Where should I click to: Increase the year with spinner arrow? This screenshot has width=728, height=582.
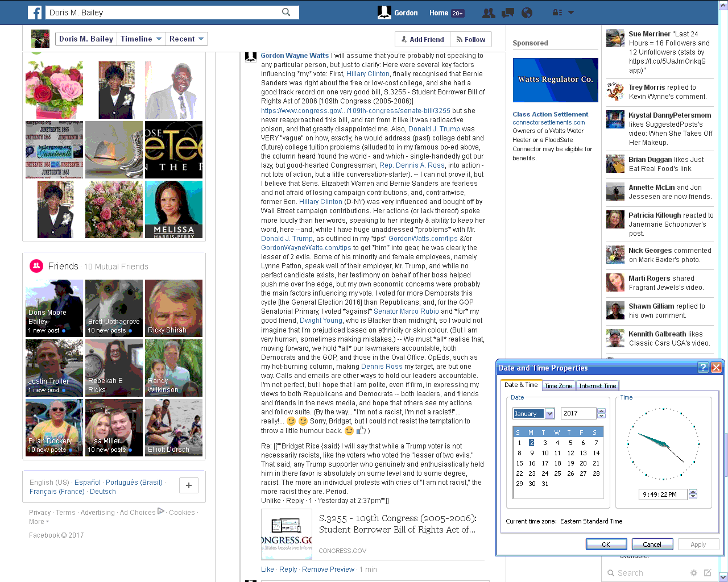click(x=601, y=411)
